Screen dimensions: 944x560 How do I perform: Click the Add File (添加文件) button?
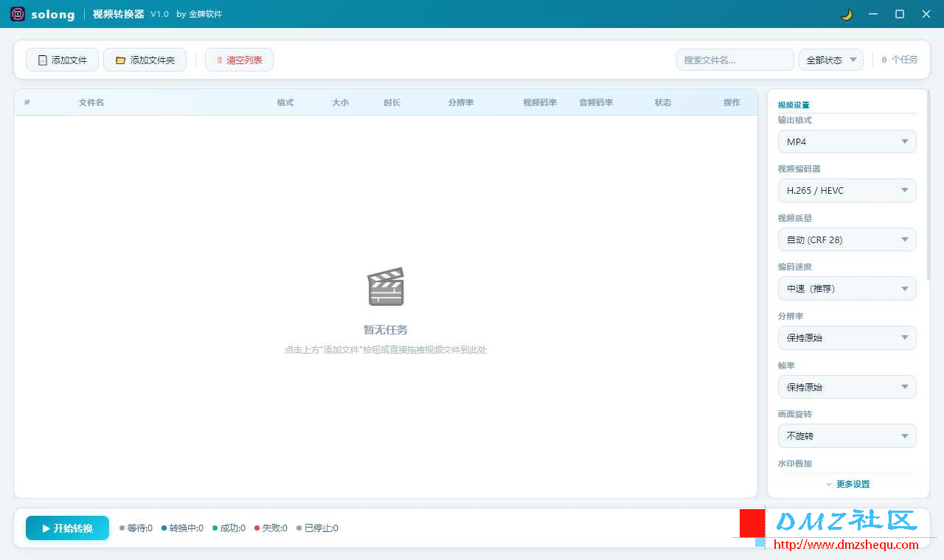(62, 60)
